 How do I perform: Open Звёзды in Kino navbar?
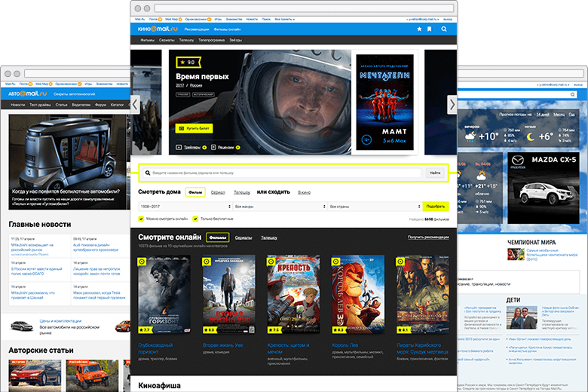pos(235,40)
